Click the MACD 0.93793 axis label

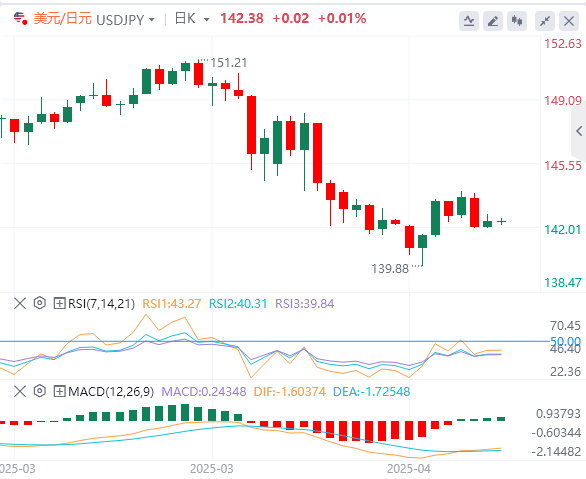click(x=558, y=414)
